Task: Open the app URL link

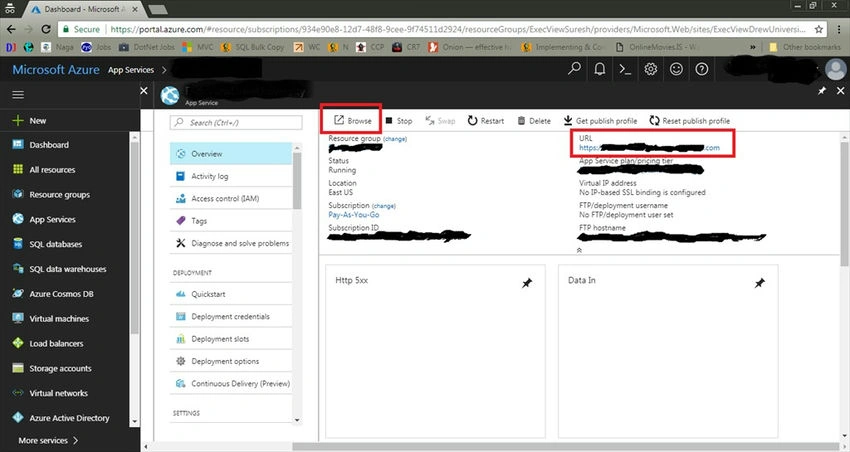Action: pos(649,147)
